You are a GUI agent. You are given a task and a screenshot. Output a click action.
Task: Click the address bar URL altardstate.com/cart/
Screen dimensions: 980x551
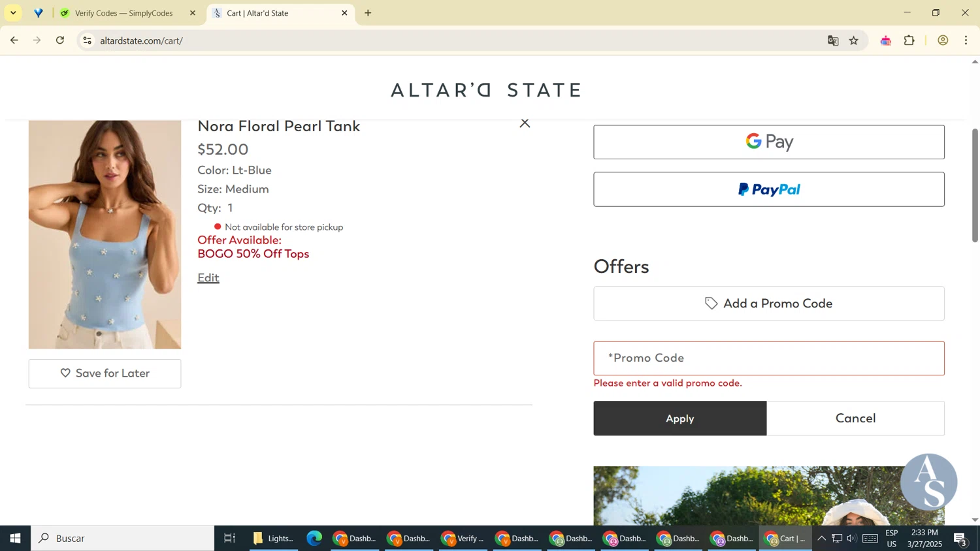tap(142, 40)
